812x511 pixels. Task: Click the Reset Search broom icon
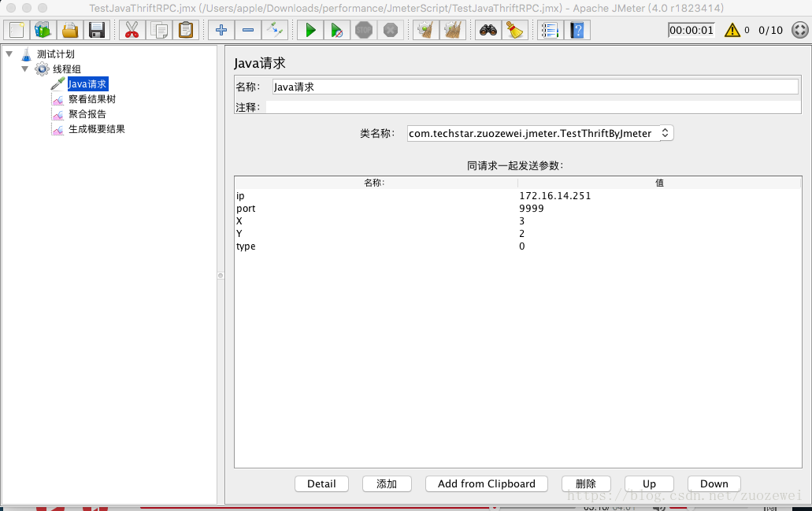click(x=515, y=30)
